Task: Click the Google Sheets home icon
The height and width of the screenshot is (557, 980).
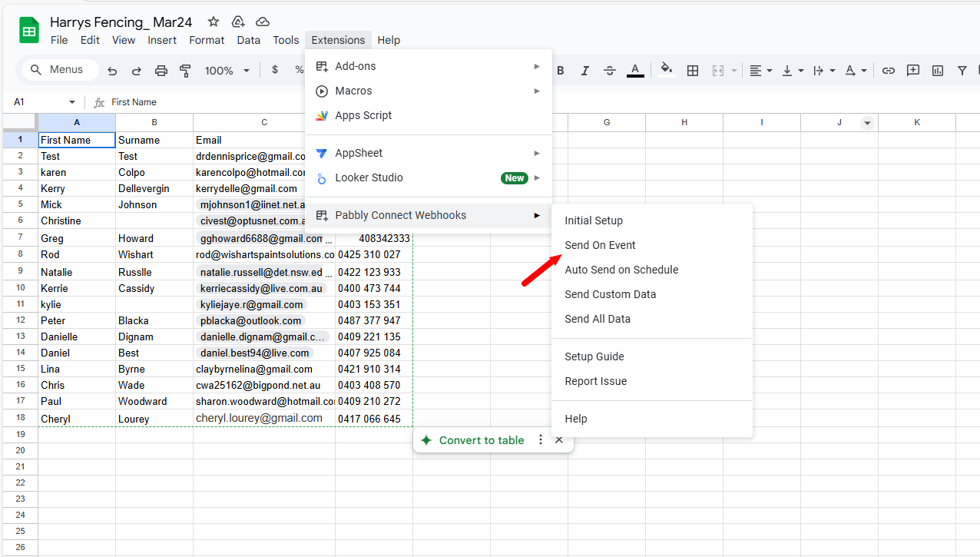Action: 29,31
